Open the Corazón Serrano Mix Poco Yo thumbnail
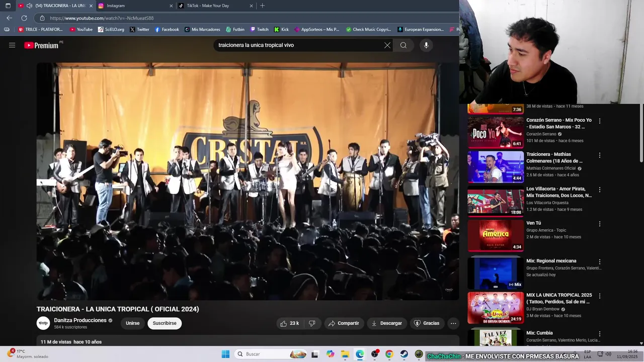The height and width of the screenshot is (362, 644). [x=496, y=132]
